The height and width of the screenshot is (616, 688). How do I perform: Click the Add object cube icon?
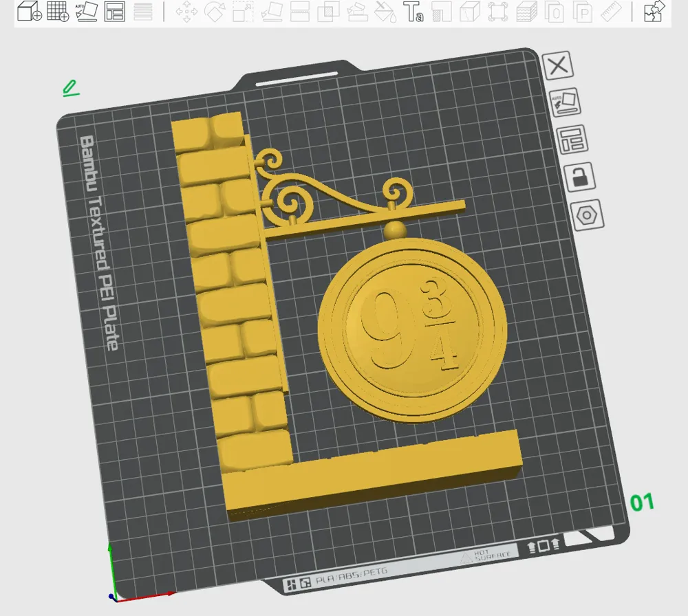(x=30, y=12)
